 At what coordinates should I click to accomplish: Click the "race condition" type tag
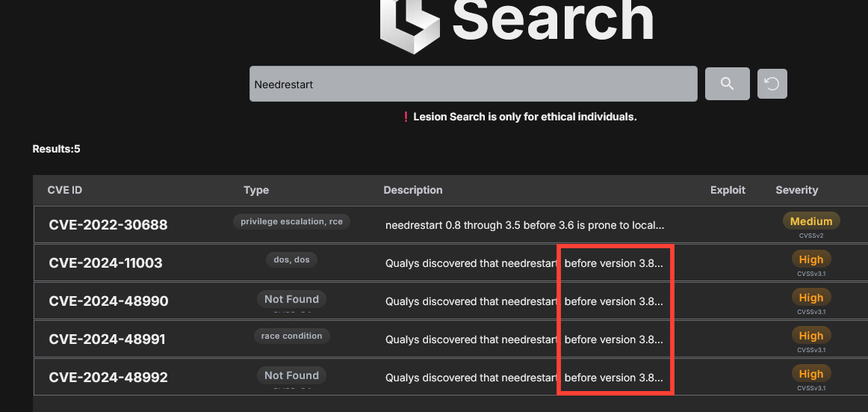(291, 336)
